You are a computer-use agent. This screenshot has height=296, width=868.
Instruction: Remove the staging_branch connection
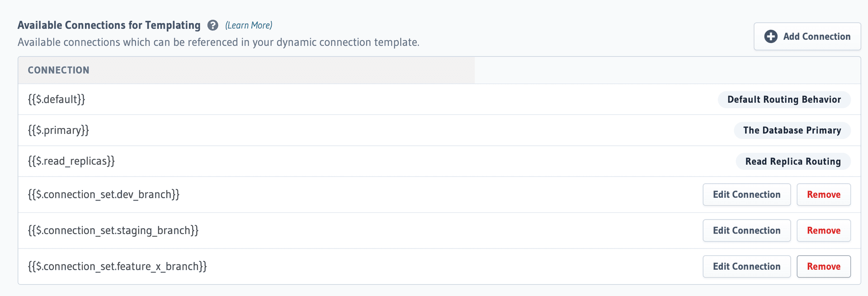(824, 230)
